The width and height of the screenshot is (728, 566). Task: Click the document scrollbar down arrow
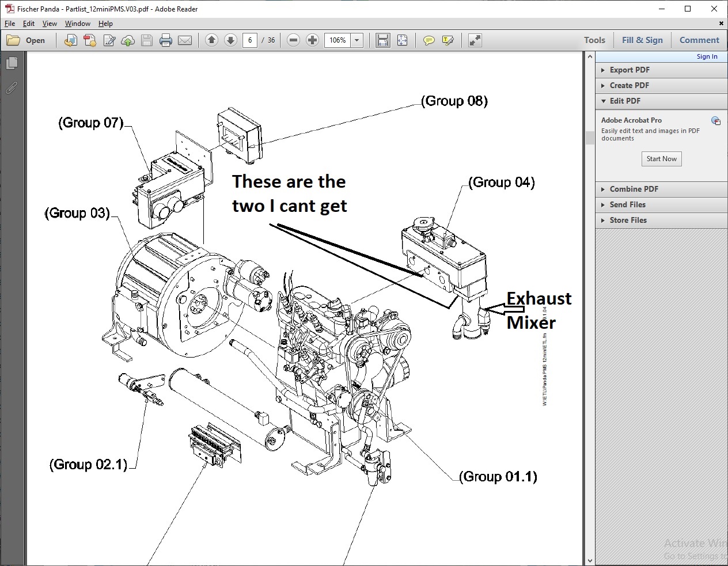click(590, 561)
